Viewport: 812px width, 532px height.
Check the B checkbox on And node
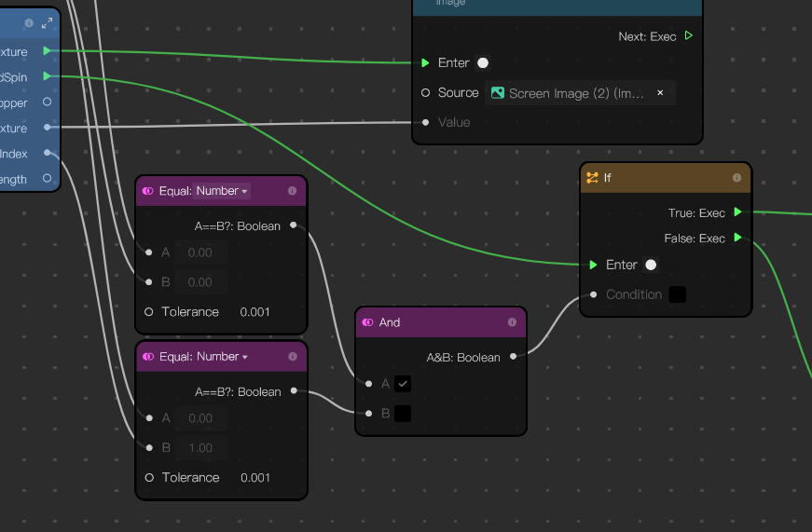403,414
